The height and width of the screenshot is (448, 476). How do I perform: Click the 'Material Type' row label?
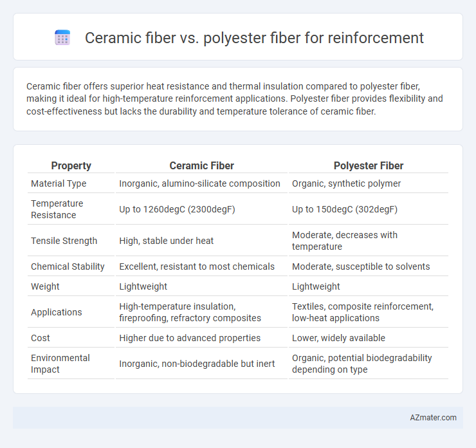coord(59,183)
